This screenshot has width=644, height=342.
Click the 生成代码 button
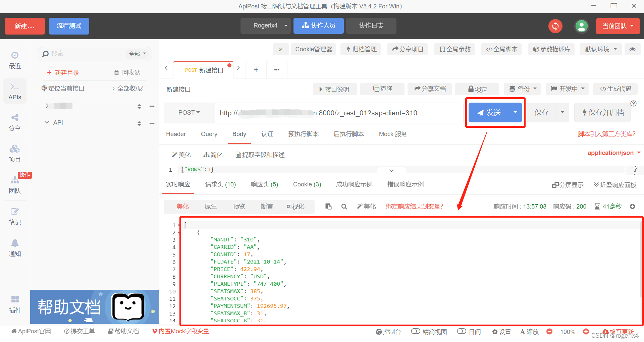pyautogui.click(x=616, y=89)
